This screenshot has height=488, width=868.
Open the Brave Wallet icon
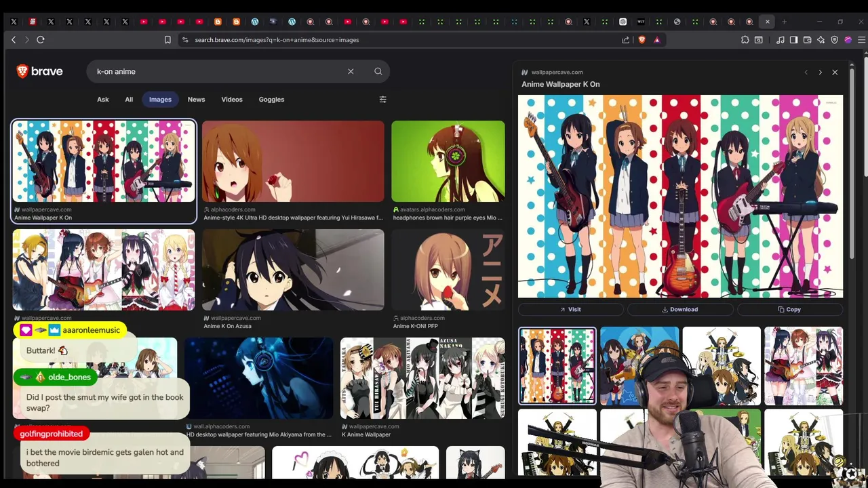point(807,40)
